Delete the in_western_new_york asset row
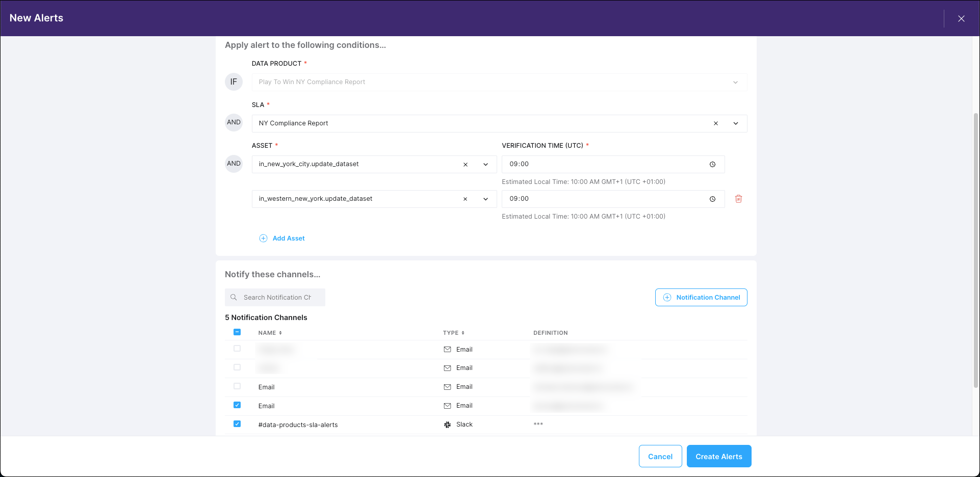The image size is (980, 477). pos(738,199)
